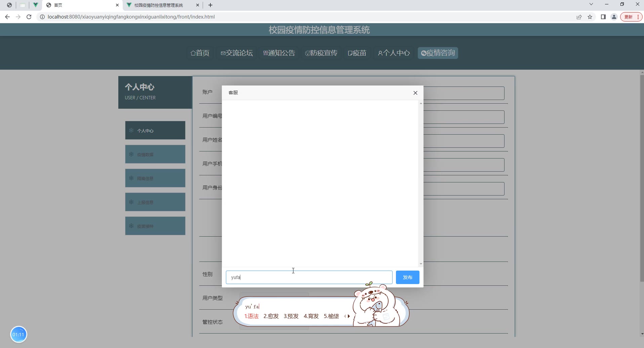Choose IME candidate 1.语法
644x348 pixels.
tap(251, 316)
